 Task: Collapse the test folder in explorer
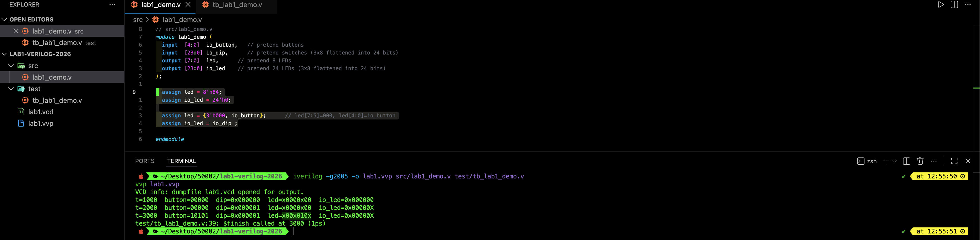(11, 89)
